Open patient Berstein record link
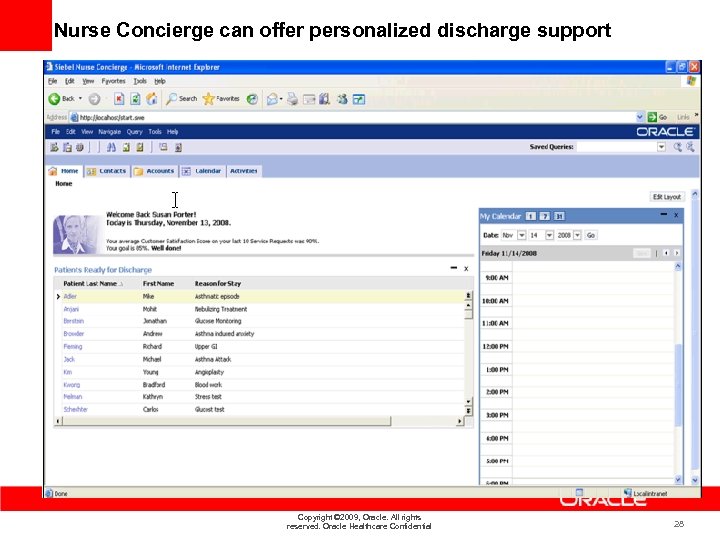Screen dimensions: 720x540 (x=73, y=321)
